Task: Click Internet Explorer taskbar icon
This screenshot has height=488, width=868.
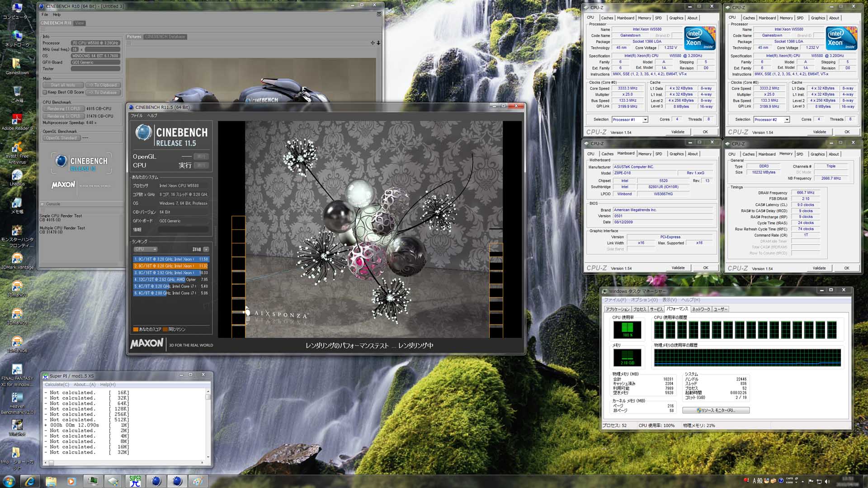Action: (x=30, y=481)
